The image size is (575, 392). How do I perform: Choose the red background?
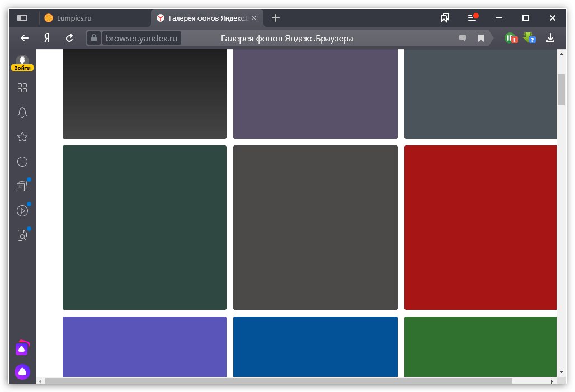(480, 228)
